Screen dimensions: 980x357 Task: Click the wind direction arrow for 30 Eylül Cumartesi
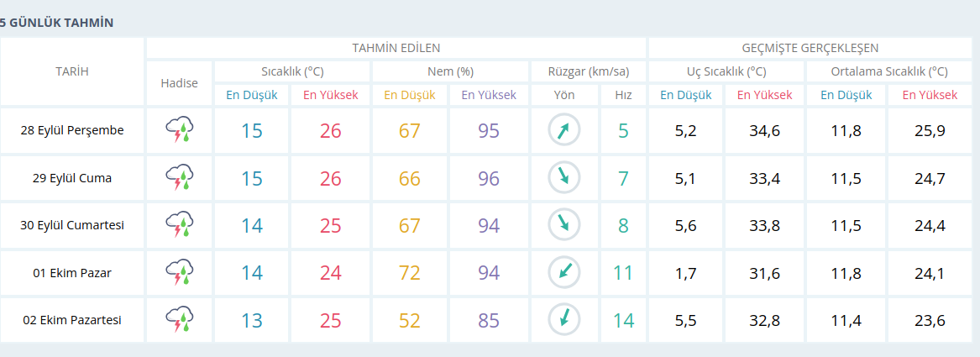[x=563, y=225]
